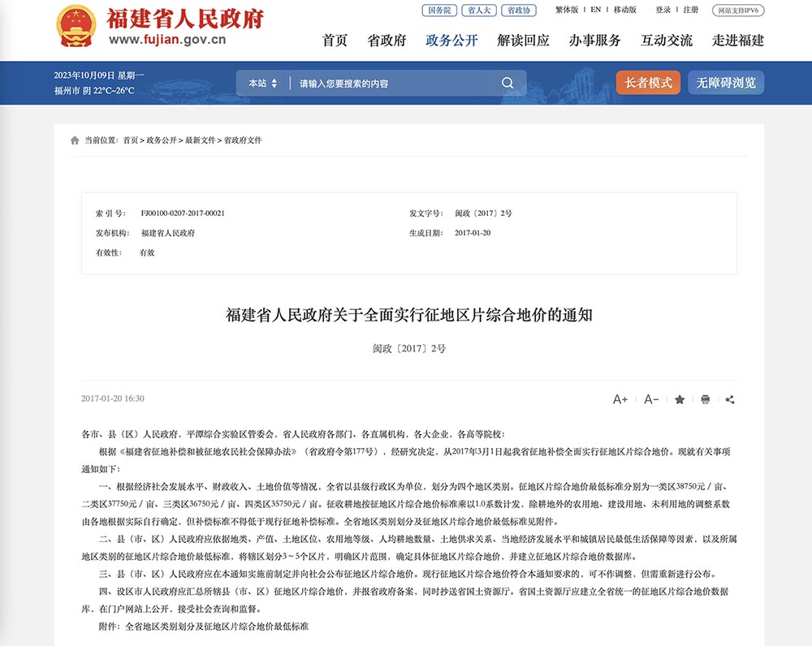
Task: Click the print icon
Action: [x=706, y=399]
